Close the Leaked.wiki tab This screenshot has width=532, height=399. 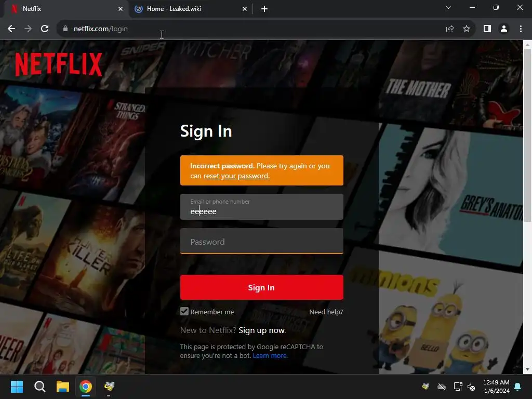click(x=245, y=9)
